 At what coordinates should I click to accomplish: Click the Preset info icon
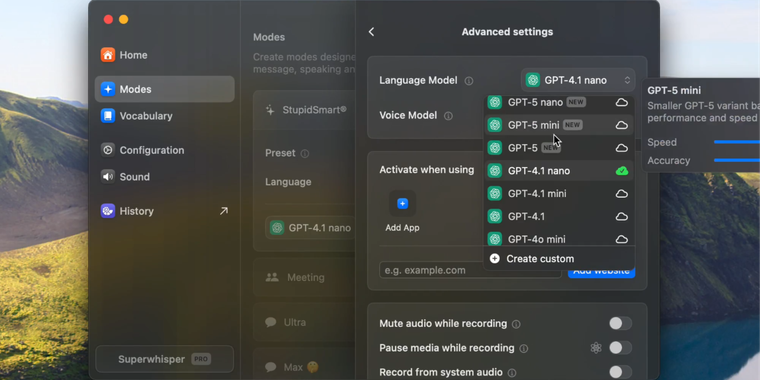(x=304, y=154)
